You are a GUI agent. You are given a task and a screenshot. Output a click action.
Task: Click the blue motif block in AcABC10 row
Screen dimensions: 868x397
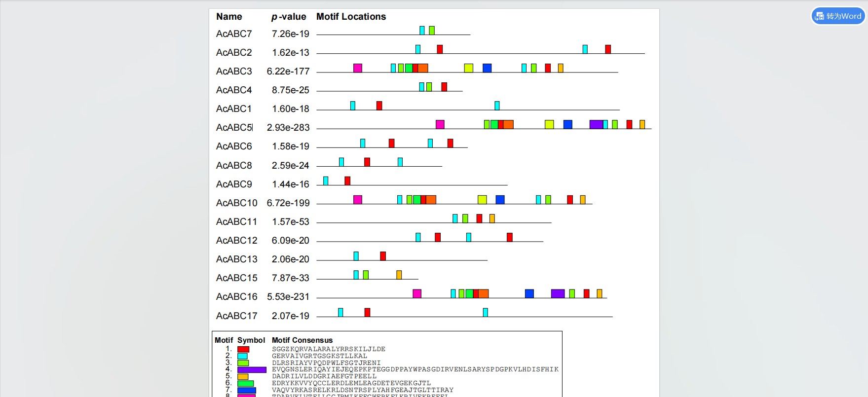pos(500,200)
